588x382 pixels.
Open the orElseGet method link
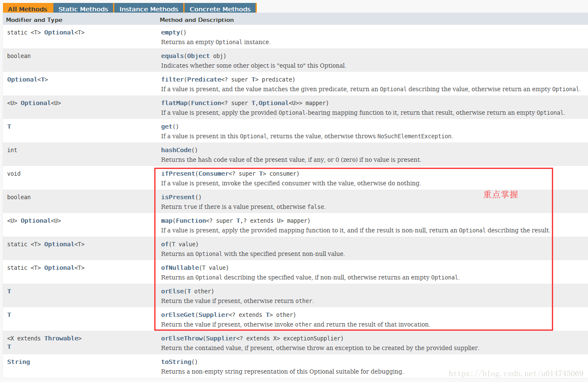pos(178,315)
